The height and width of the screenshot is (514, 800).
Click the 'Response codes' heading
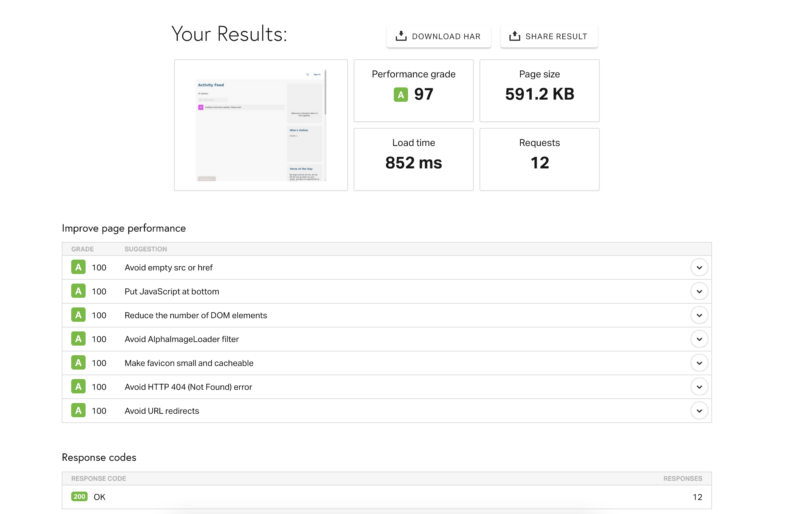pyautogui.click(x=99, y=457)
